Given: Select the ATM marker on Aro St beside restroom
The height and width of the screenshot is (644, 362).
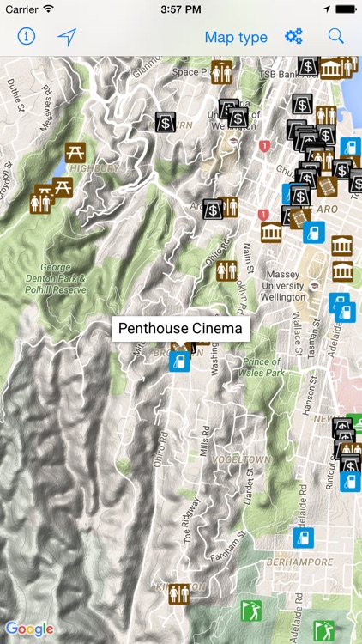Looking at the screenshot, I should (213, 209).
